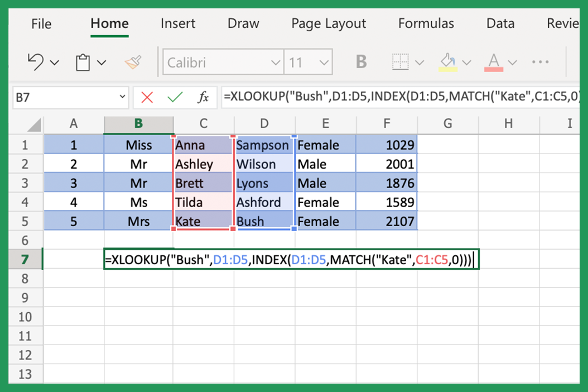This screenshot has height=392, width=588.
Task: Open the Calibri font name dropdown
Action: 275,62
